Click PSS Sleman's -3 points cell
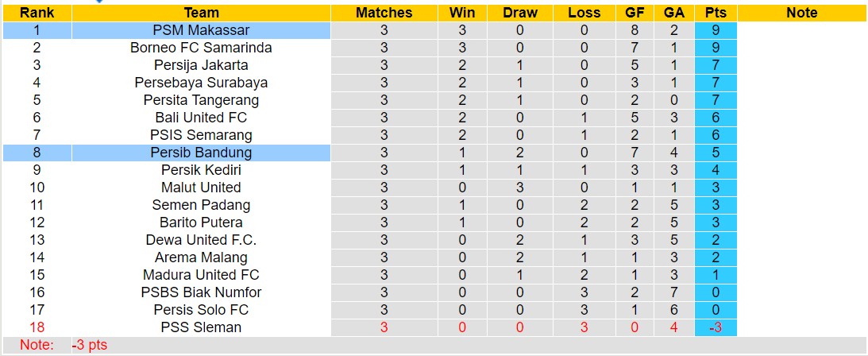The image size is (868, 356). pyautogui.click(x=716, y=327)
